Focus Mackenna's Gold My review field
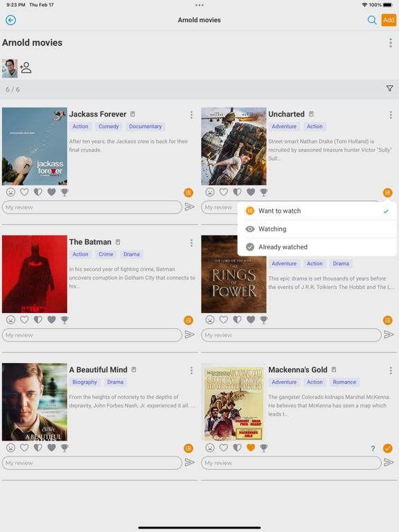The image size is (399, 532). click(291, 463)
